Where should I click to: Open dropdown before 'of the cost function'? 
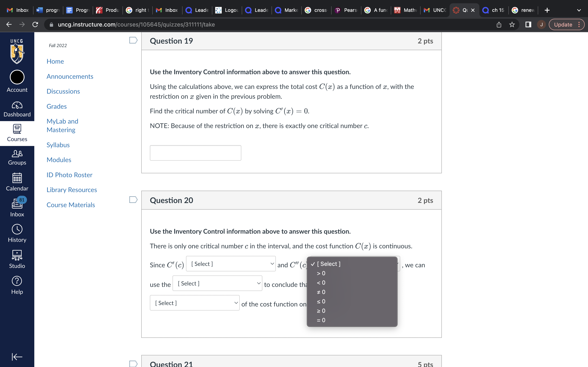[194, 303]
